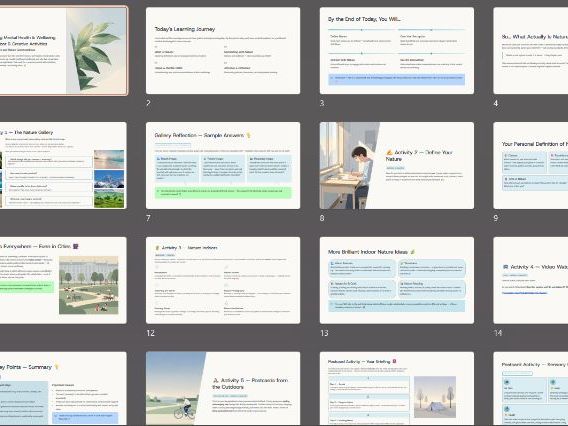Select the More Brilliant Indoor Nature Ideas slide
This screenshot has width=568, height=426.
pyautogui.click(x=397, y=280)
